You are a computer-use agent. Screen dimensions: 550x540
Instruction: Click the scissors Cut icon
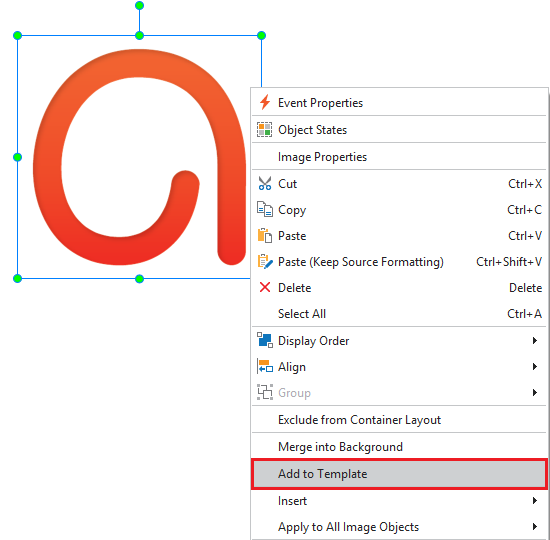point(264,184)
